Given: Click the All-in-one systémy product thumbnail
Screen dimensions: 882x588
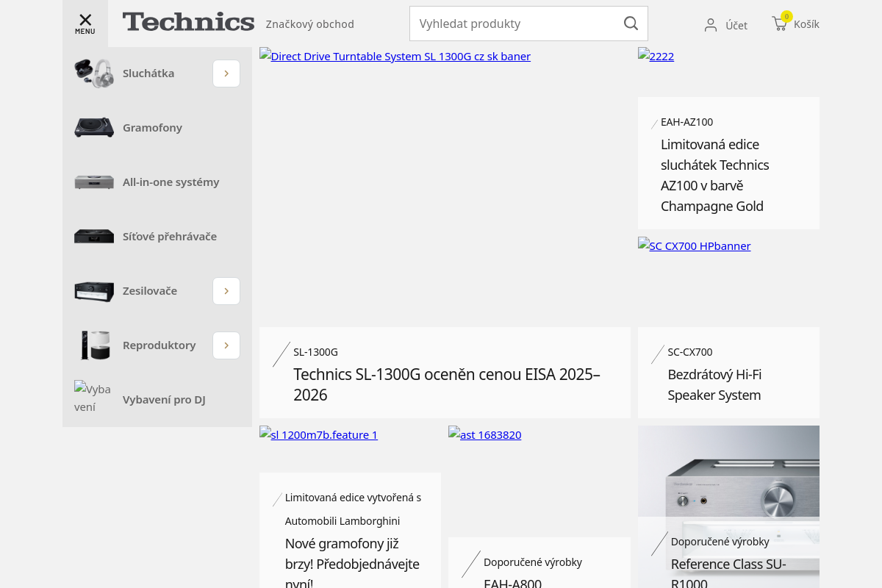Looking at the screenshot, I should (94, 182).
